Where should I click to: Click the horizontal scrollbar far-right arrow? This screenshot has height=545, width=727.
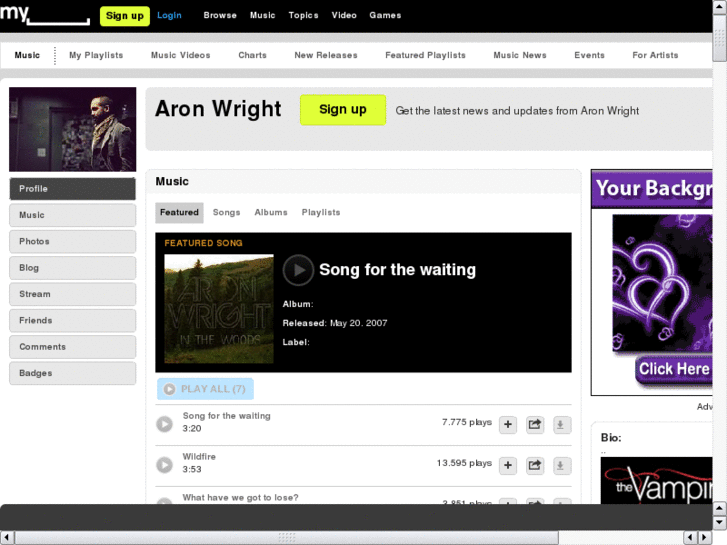[705, 538]
